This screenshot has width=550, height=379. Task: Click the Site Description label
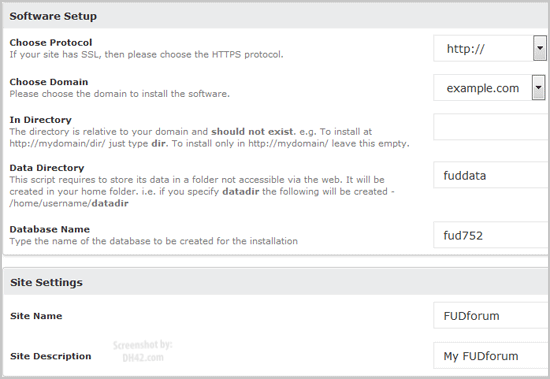51,356
